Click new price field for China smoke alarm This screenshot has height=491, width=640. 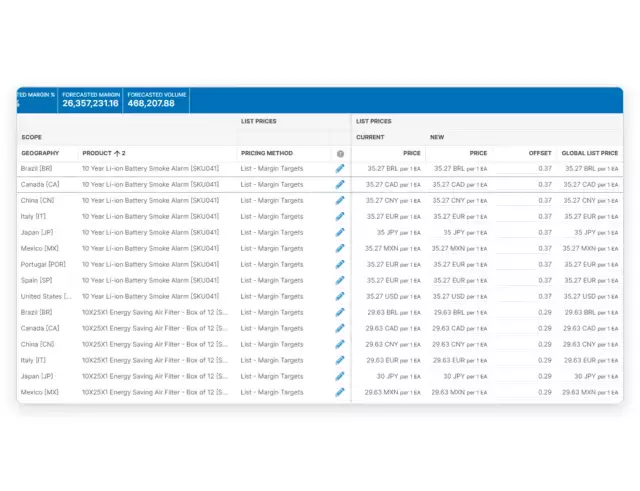pyautogui.click(x=459, y=201)
